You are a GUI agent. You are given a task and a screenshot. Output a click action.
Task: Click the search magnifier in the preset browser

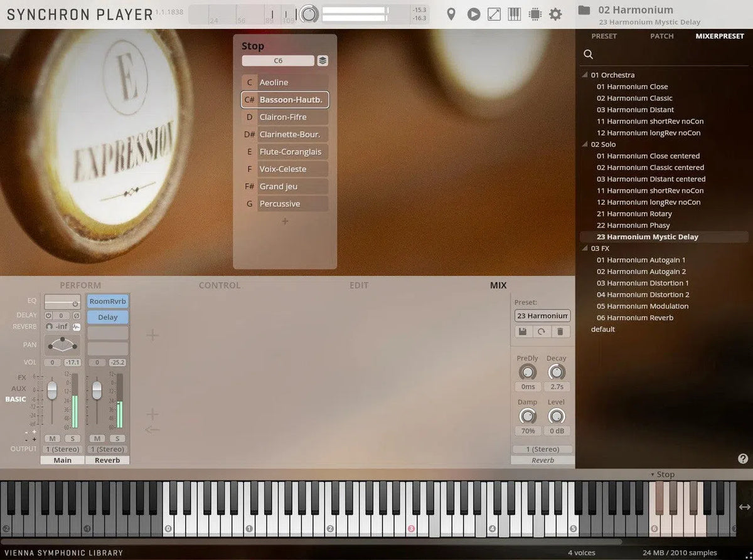click(588, 54)
